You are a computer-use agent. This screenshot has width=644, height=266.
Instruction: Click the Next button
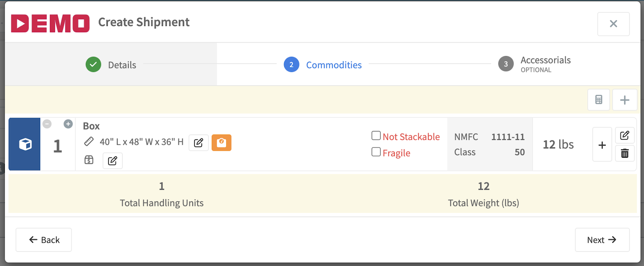coord(602,240)
